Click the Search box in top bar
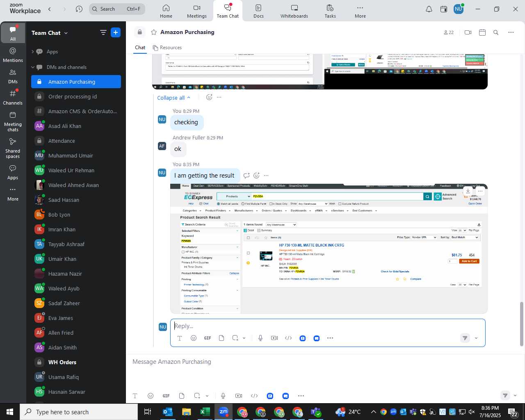 [117, 9]
